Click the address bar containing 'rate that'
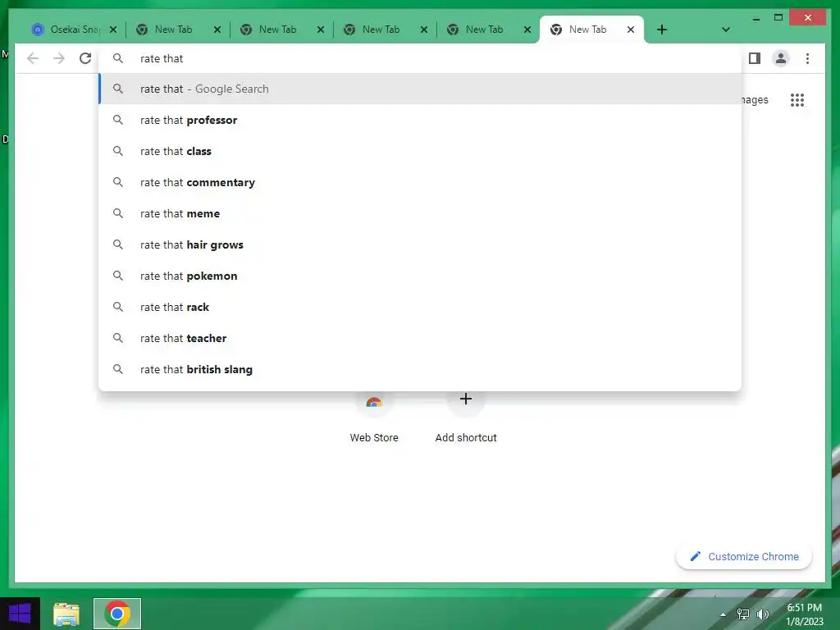The height and width of the screenshot is (630, 840). click(420, 58)
